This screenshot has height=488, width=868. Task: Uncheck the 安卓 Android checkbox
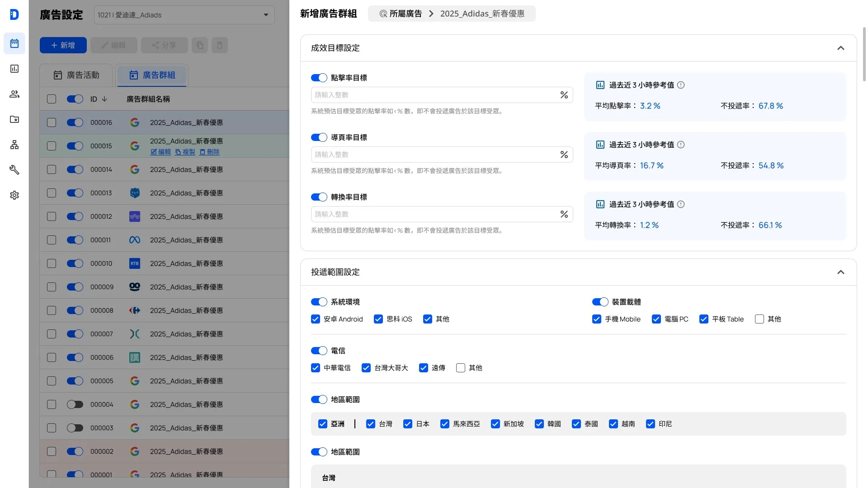click(x=316, y=319)
